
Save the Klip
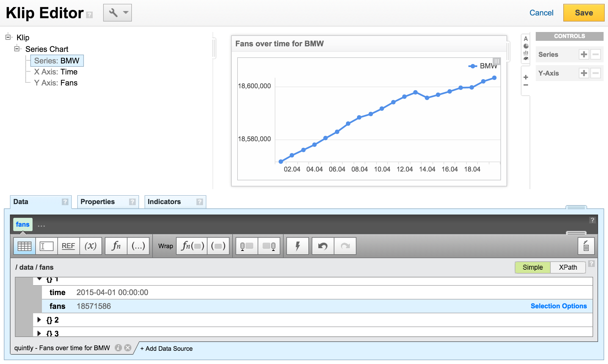584,13
